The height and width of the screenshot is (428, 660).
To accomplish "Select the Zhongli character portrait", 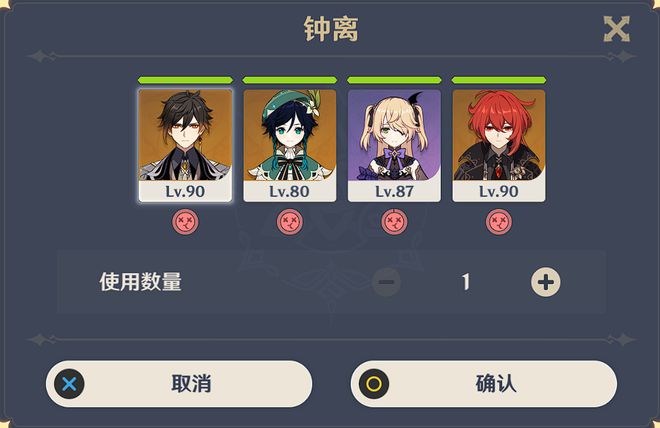I will coord(185,145).
